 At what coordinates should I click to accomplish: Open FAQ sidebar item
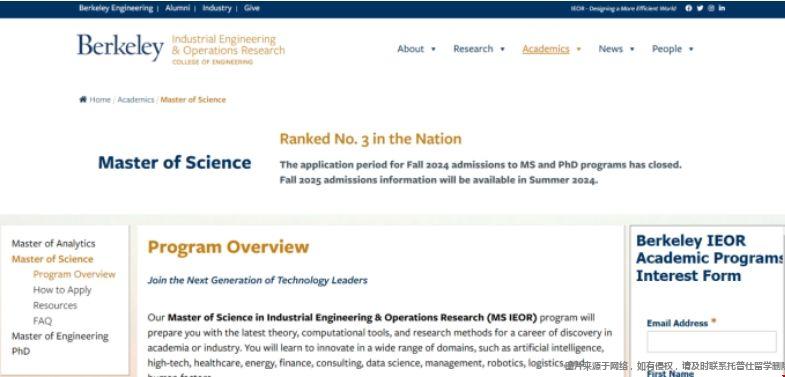point(43,321)
